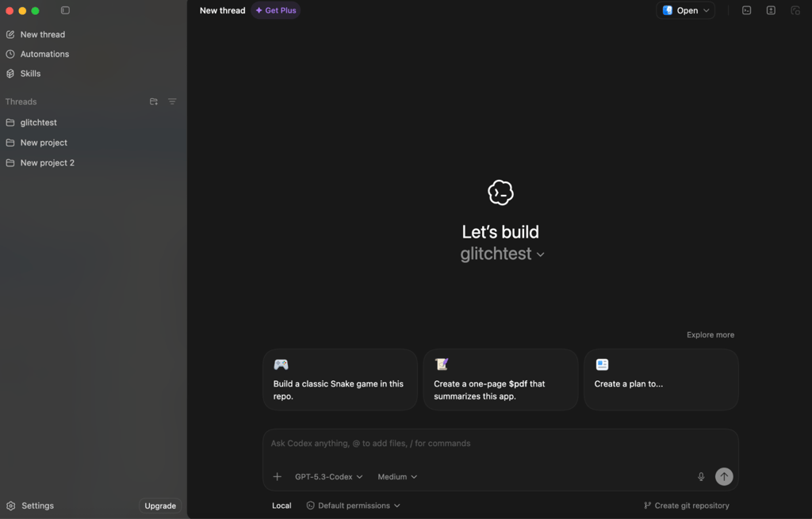Open the threads filter icon

click(x=172, y=101)
